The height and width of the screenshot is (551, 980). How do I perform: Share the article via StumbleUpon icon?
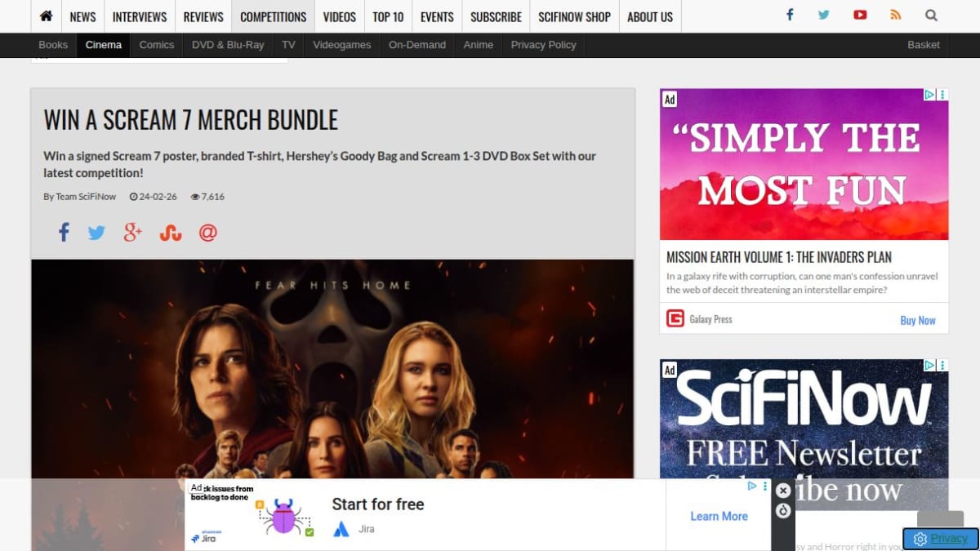pyautogui.click(x=171, y=233)
